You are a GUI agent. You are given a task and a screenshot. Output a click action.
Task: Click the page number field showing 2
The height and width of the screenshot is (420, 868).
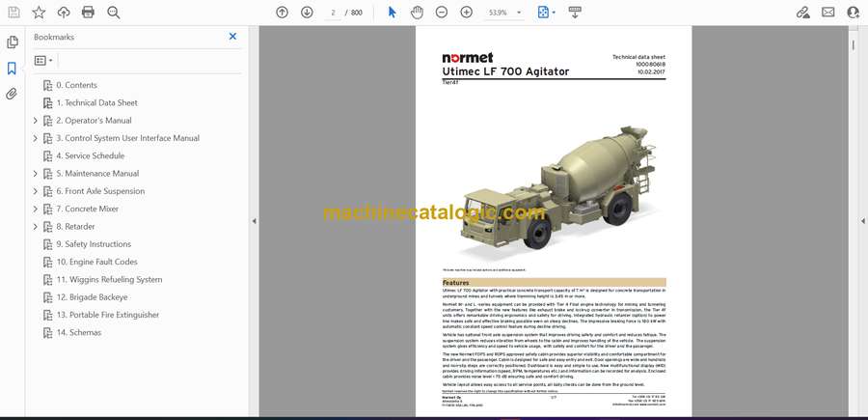click(334, 13)
